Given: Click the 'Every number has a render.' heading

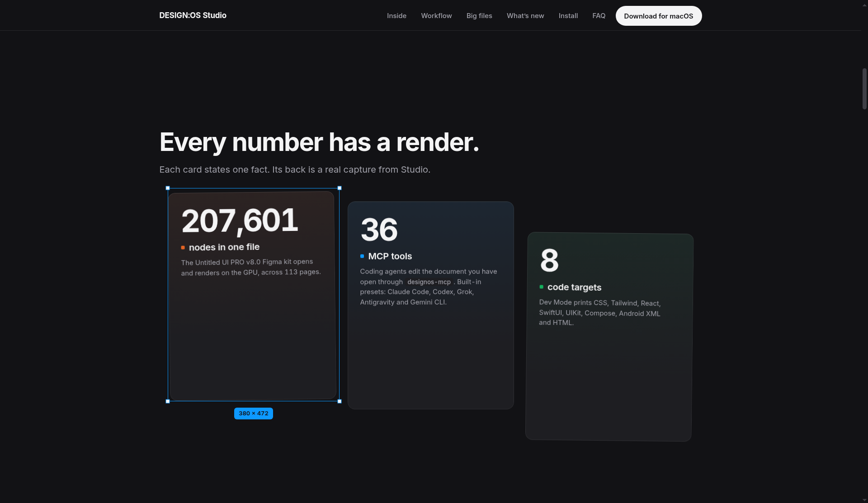Looking at the screenshot, I should click(319, 142).
